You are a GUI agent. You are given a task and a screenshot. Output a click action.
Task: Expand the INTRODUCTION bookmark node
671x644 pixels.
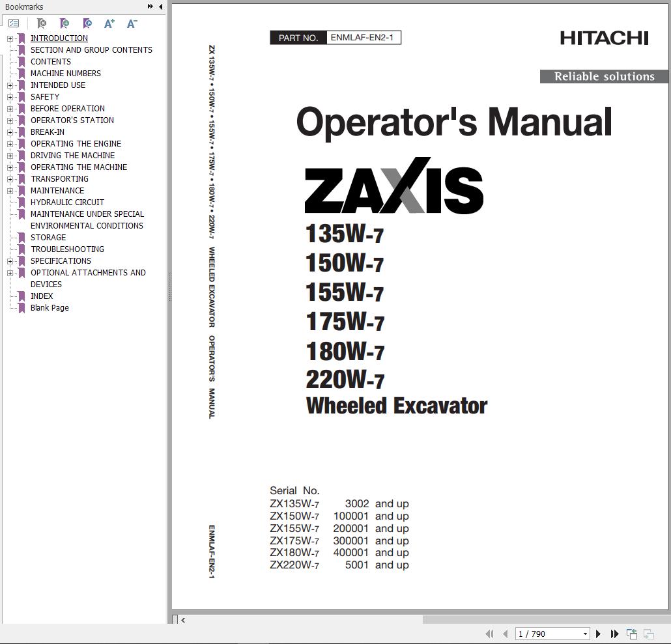tap(10, 38)
